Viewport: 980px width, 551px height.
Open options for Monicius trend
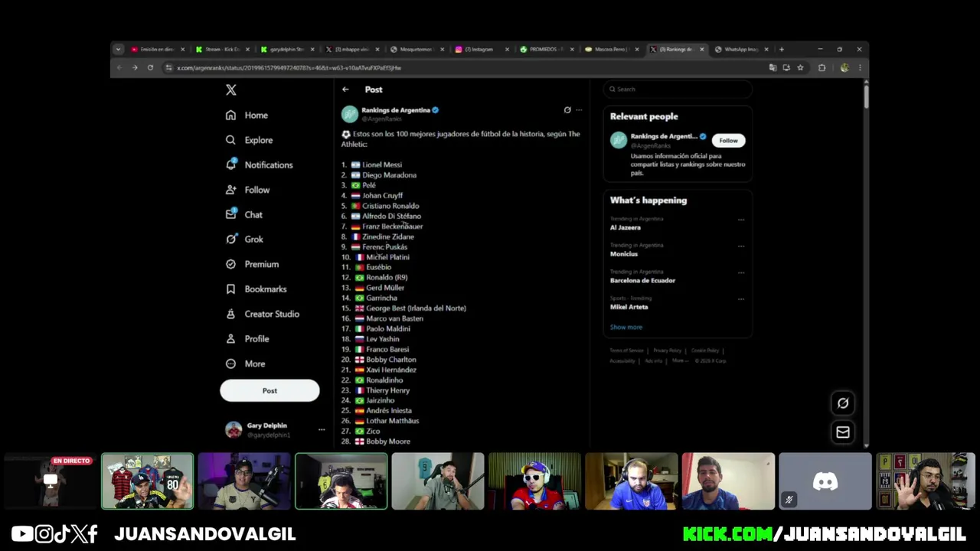741,246
